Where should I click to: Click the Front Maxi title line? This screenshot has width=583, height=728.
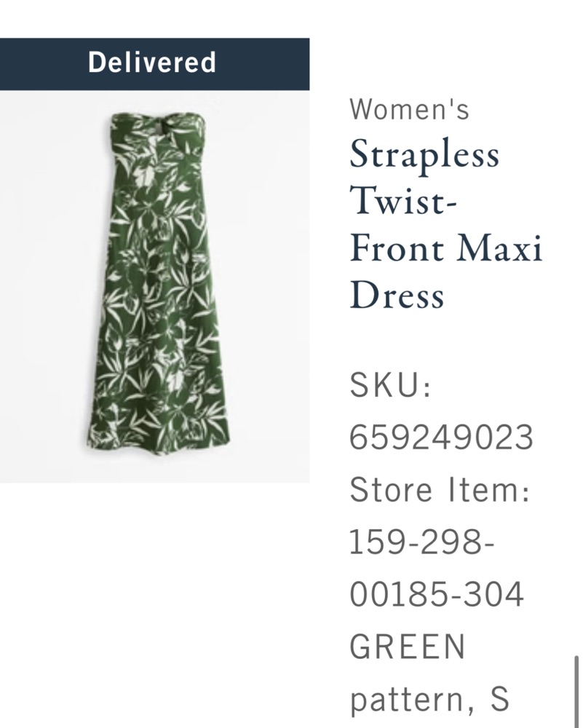(445, 248)
